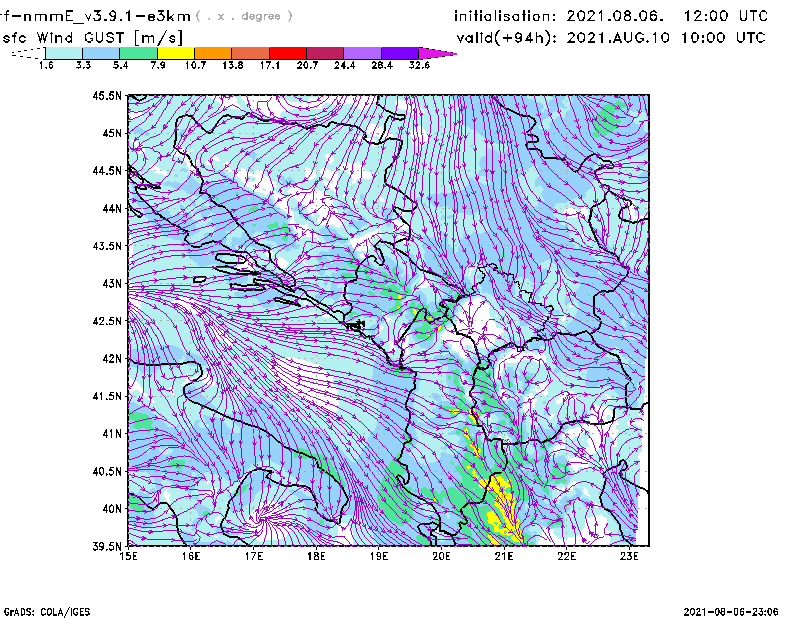Click the green 5.4–7.9 legend swatch

(138, 53)
